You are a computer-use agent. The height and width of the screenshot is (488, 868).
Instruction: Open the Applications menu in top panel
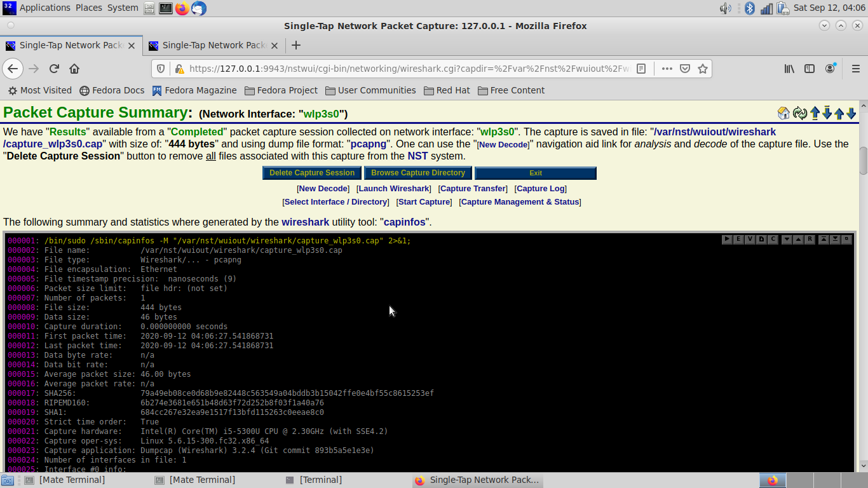[44, 8]
